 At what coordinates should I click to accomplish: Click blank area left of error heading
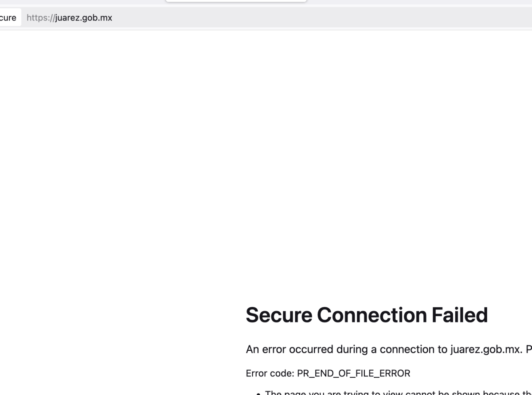click(120, 315)
